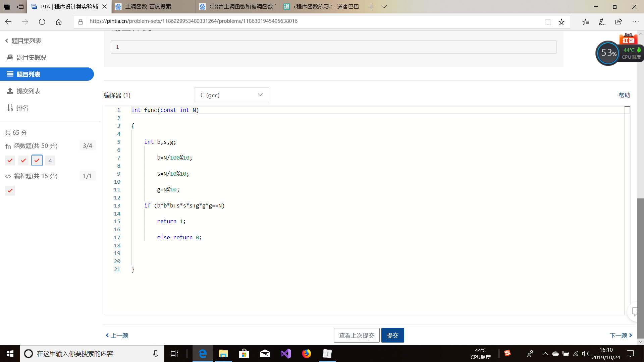This screenshot has height=362, width=644.
Task: Click the share page icon
Action: pos(619,22)
